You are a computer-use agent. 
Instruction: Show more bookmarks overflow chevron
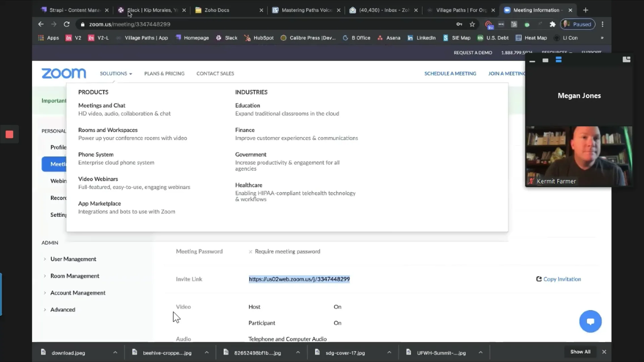click(602, 38)
